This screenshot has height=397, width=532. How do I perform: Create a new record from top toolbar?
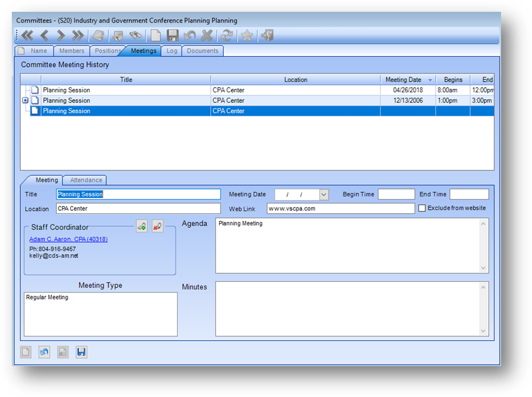[155, 35]
